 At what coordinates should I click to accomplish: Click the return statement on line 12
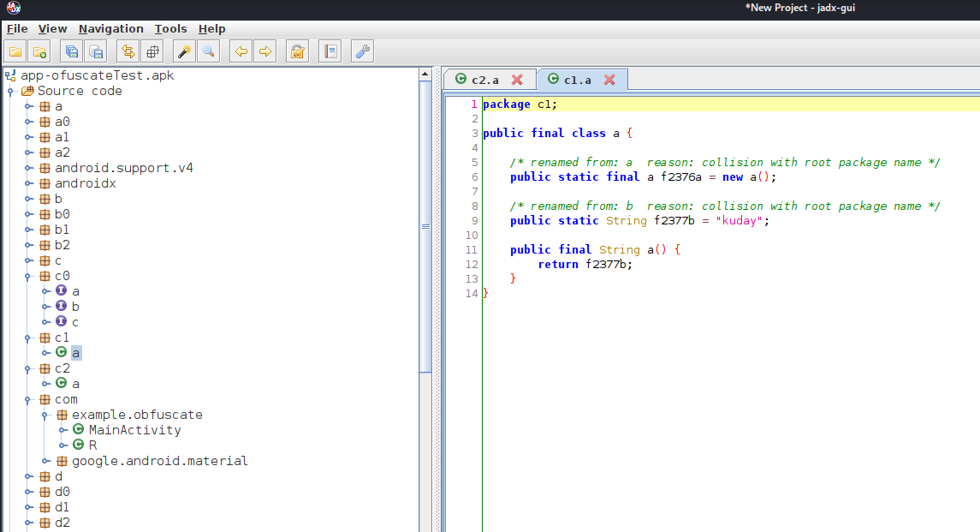(585, 265)
